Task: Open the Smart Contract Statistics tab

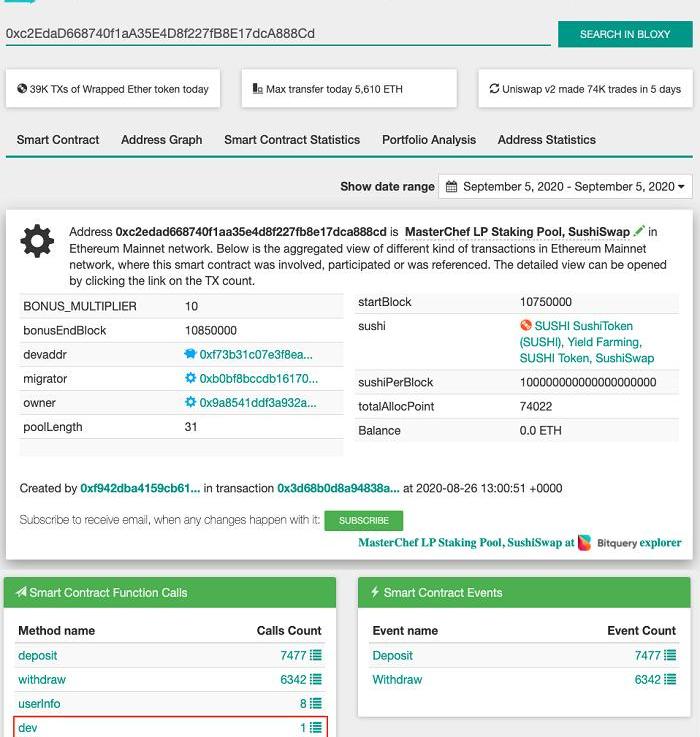Action: pos(292,140)
